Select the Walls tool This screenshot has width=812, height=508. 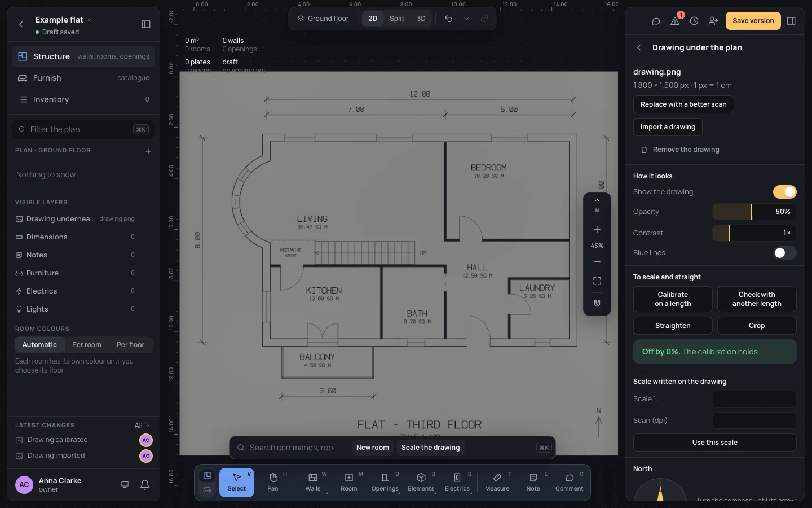click(x=313, y=483)
